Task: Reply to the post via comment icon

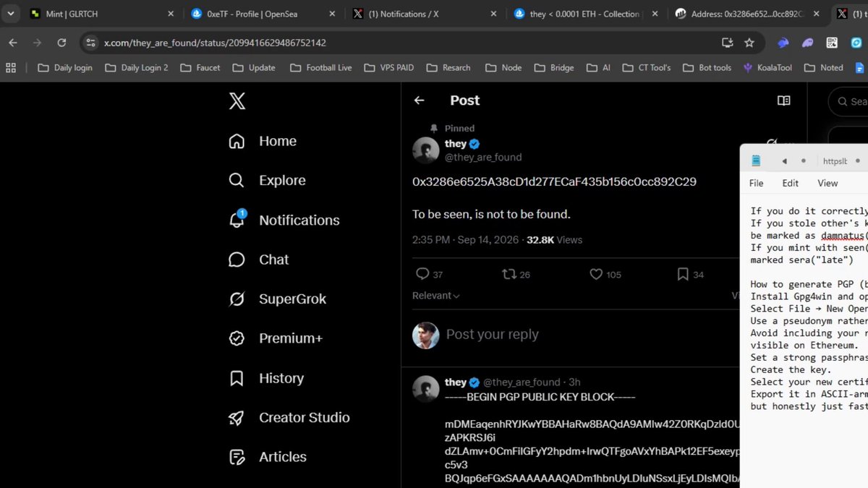Action: 422,274
